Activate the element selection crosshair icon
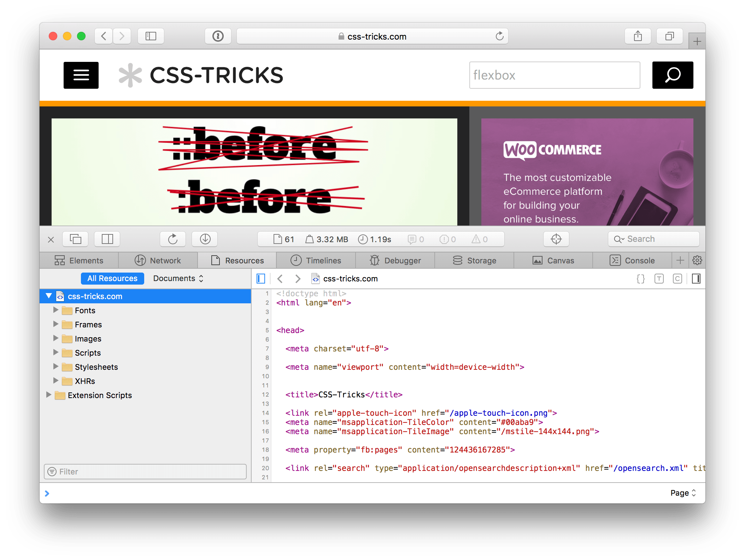 [556, 239]
